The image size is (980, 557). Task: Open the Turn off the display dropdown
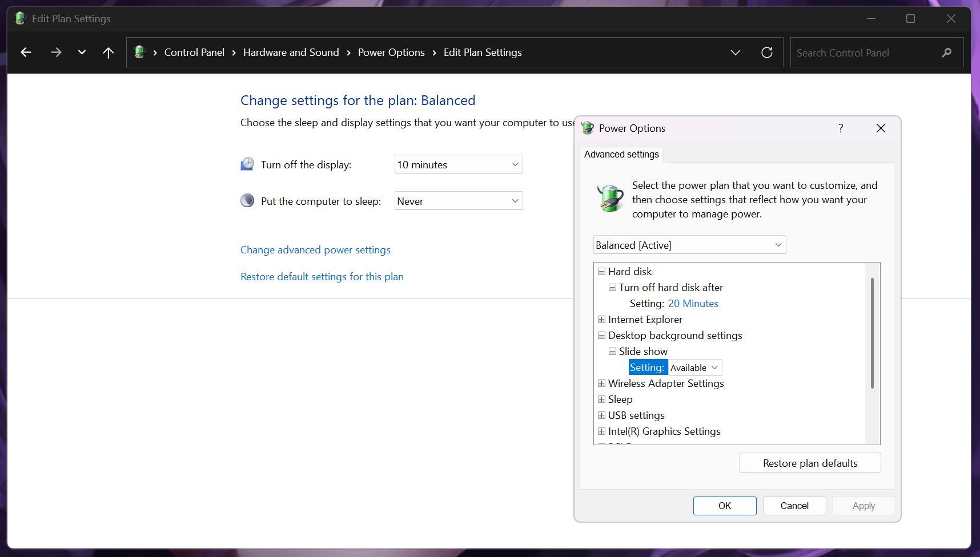[x=459, y=164]
